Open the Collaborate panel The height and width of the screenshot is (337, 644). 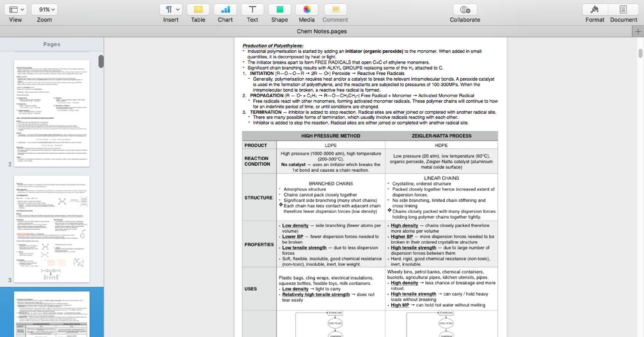click(465, 9)
